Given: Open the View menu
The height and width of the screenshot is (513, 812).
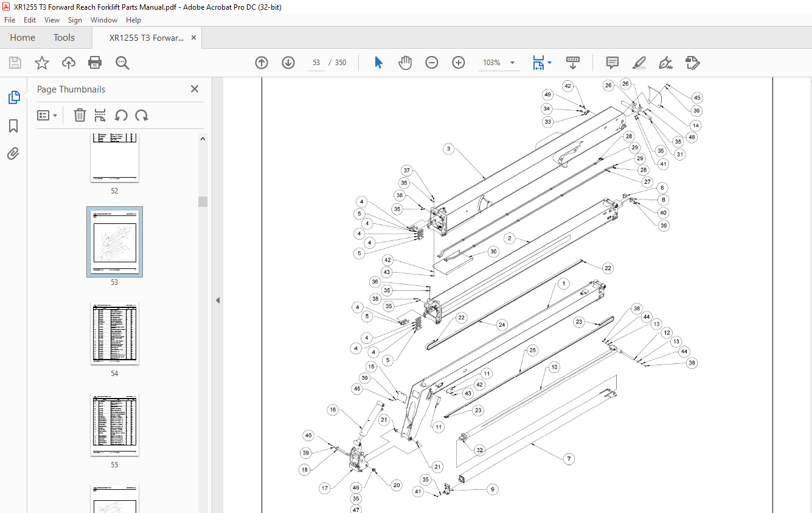Looking at the screenshot, I should (x=52, y=20).
